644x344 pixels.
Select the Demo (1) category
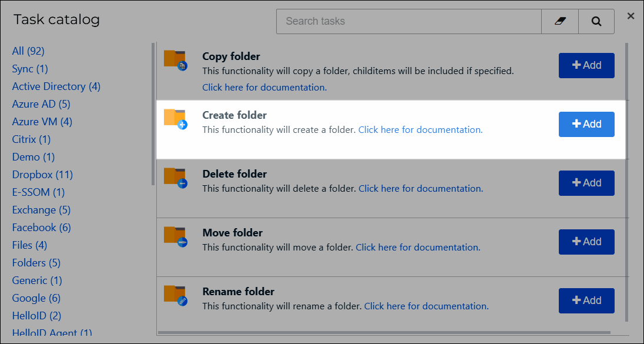[x=33, y=157]
